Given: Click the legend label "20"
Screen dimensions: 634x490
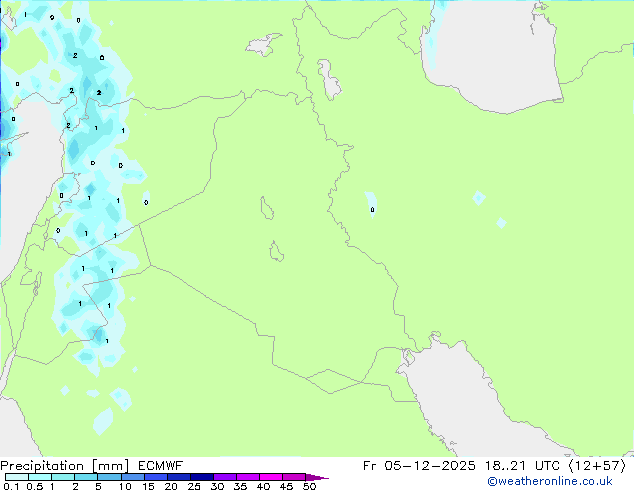Looking at the screenshot, I should tap(171, 486).
